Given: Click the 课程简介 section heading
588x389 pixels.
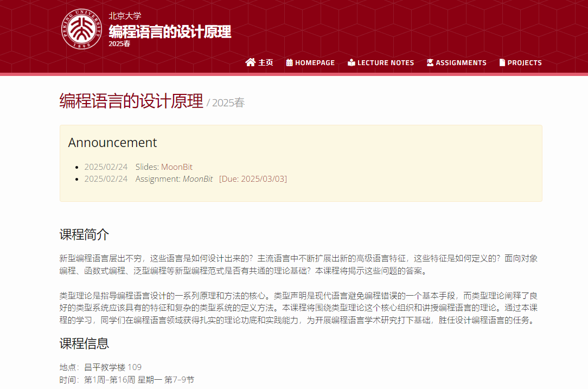Looking at the screenshot, I should (84, 234).
